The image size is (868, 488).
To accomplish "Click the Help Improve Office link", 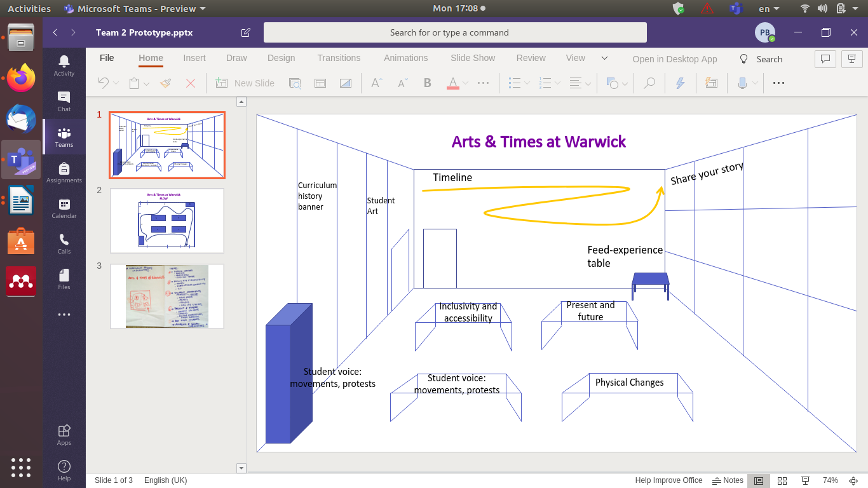I will pos(668,480).
